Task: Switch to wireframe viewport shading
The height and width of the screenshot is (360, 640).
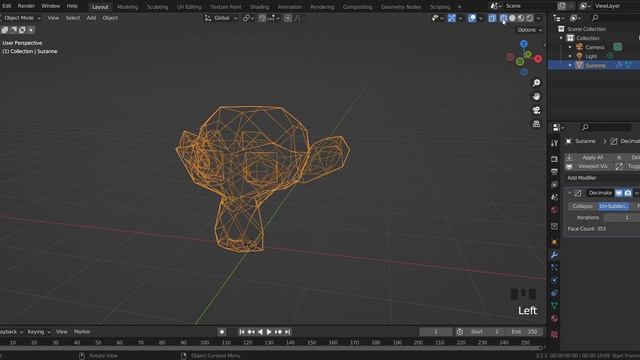Action: tap(503, 18)
